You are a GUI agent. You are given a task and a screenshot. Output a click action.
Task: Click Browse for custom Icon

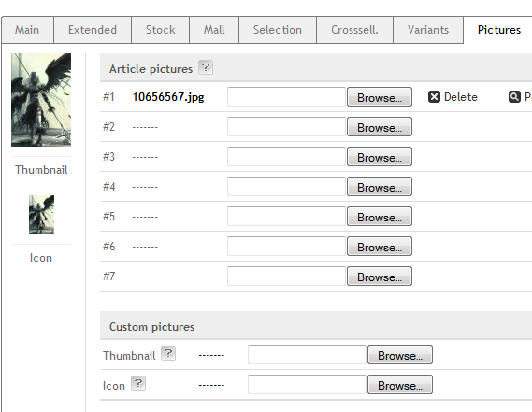pyautogui.click(x=400, y=385)
